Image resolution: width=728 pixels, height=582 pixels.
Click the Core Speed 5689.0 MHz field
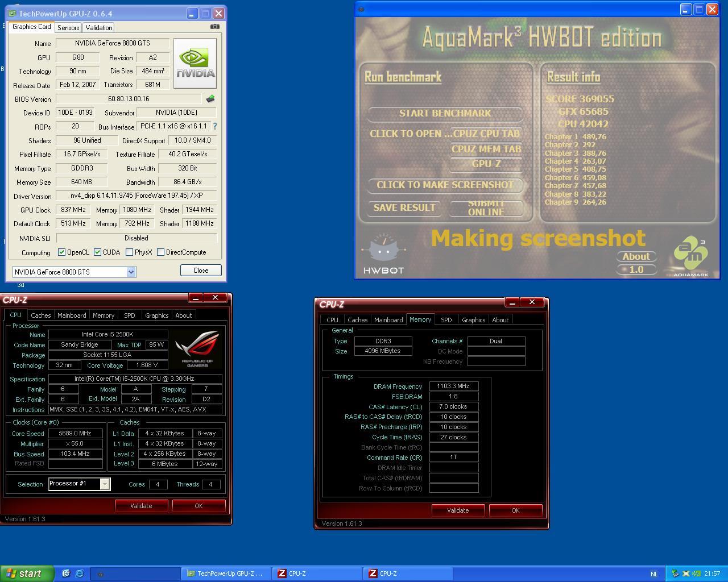click(x=75, y=433)
